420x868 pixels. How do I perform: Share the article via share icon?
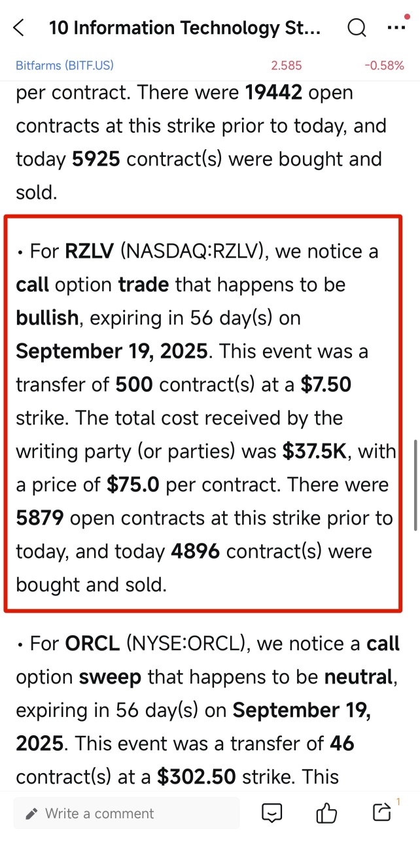point(381,812)
